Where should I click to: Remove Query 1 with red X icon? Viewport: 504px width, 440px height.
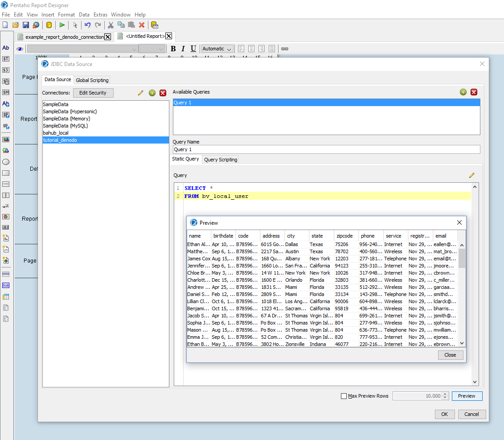point(474,92)
